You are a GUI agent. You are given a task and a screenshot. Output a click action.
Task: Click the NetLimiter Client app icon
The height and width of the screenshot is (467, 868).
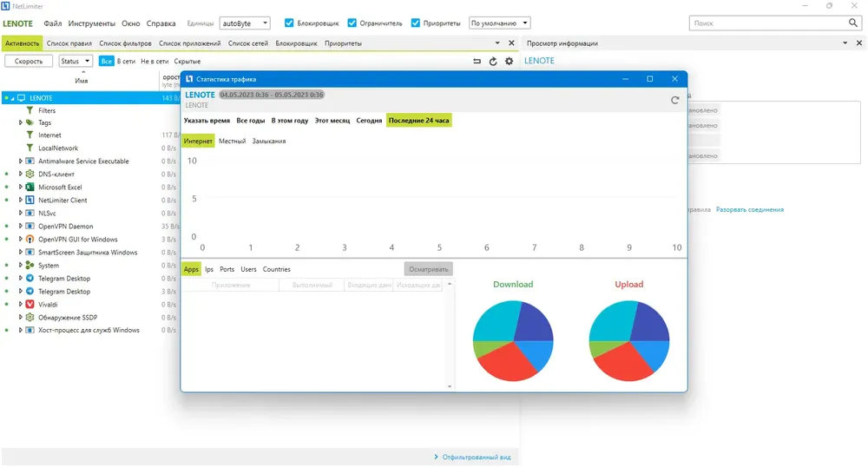coord(30,201)
